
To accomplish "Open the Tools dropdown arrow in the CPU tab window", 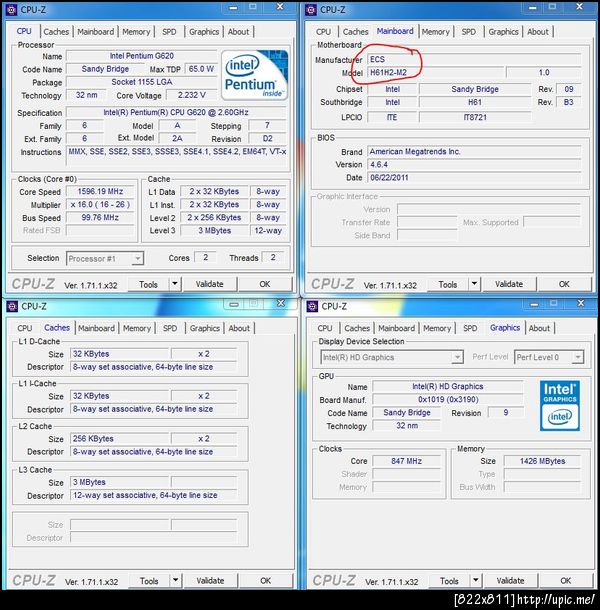I will 175,284.
